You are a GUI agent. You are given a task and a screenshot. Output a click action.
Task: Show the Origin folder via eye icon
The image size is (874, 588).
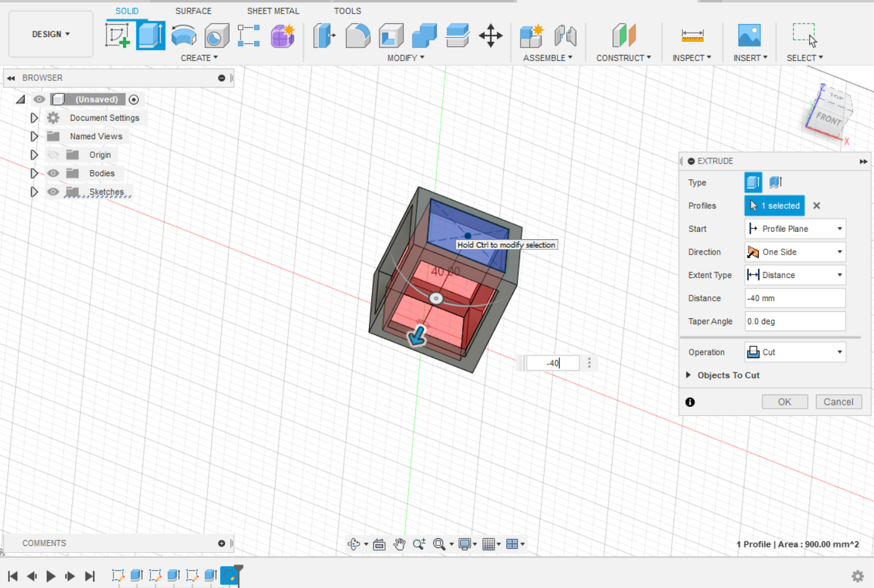53,155
